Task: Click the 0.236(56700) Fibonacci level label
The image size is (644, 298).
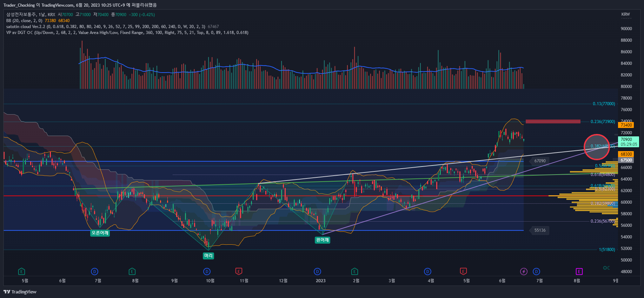Action: click(x=603, y=221)
